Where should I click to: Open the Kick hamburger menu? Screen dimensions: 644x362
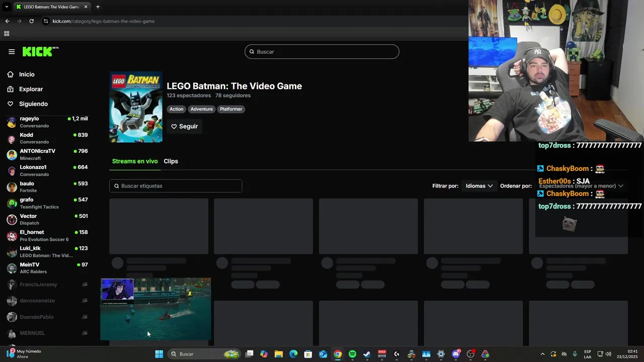tap(12, 51)
